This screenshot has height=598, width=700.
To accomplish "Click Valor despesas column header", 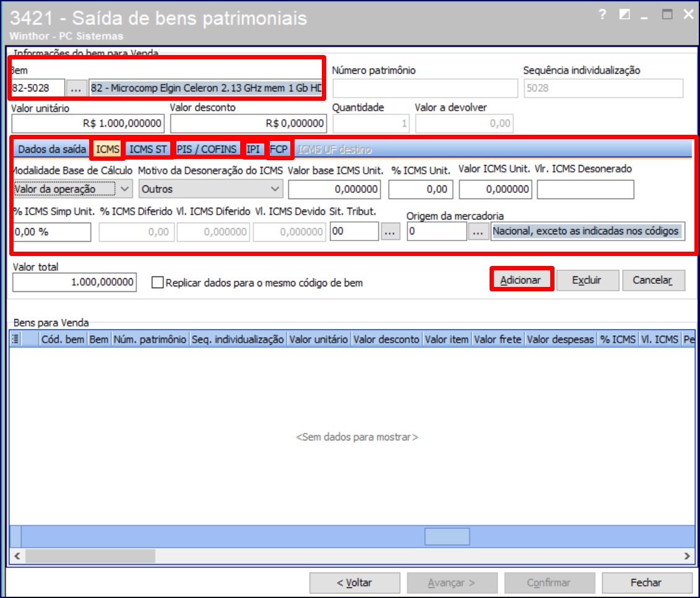I will click(x=561, y=340).
